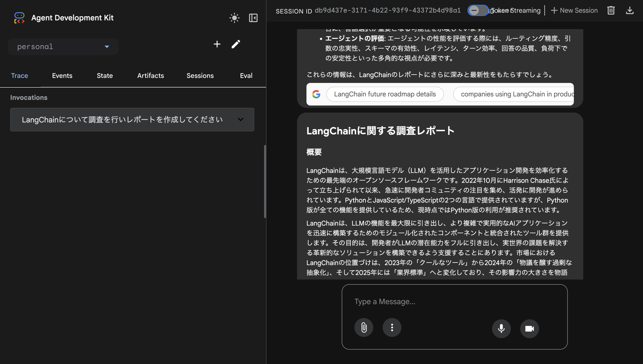Open more message options with three-dot icon
643x364 pixels.
click(x=392, y=327)
